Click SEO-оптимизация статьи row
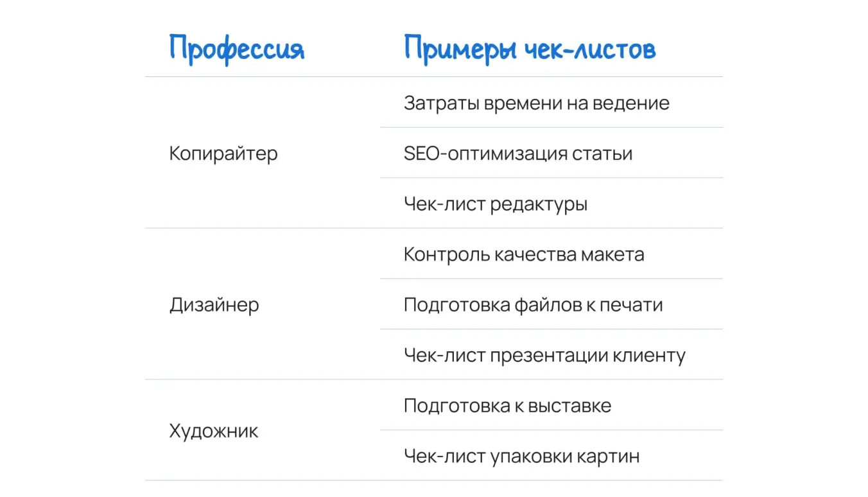Screen dimensions: 868x497 click(x=551, y=153)
